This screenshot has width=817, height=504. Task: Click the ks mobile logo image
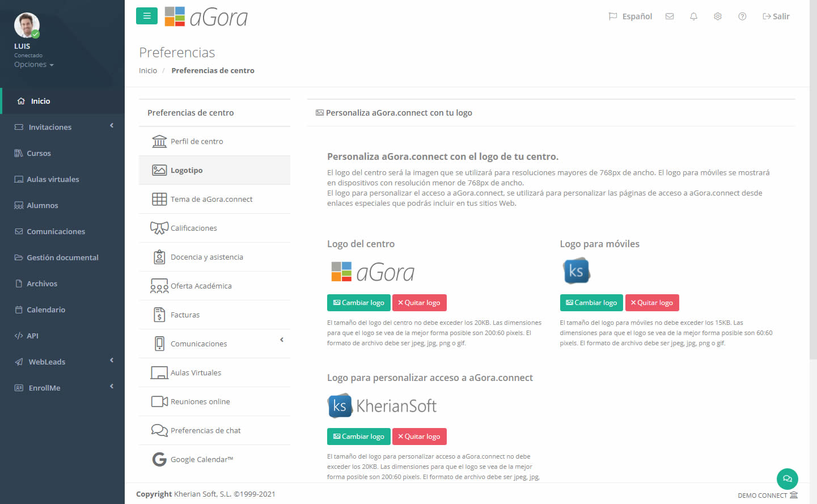point(576,271)
